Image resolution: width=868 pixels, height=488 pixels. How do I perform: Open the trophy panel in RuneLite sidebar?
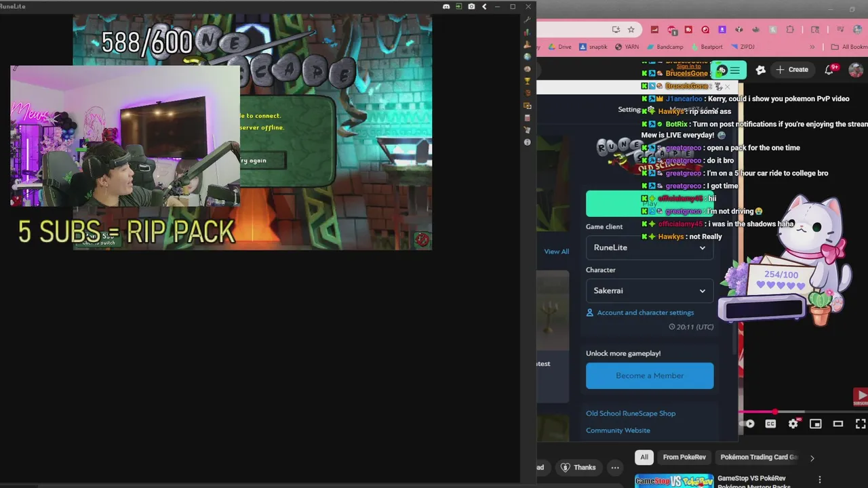pyautogui.click(x=528, y=81)
